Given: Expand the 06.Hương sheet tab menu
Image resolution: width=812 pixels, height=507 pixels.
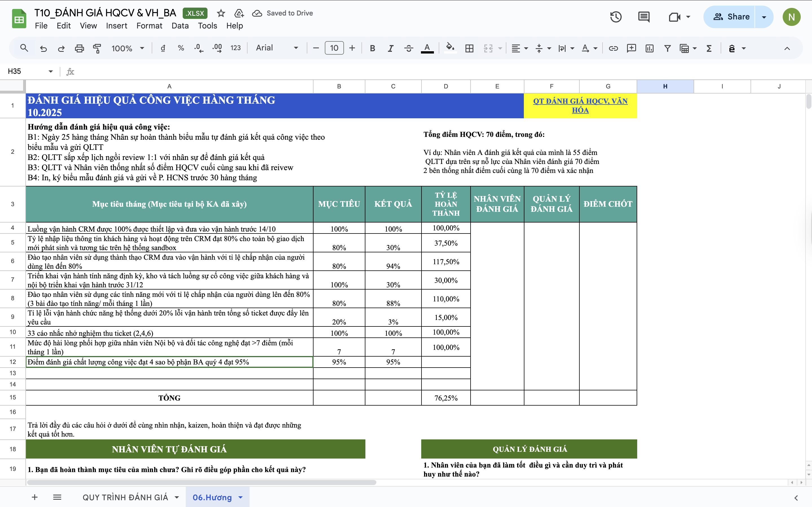Looking at the screenshot, I should (240, 497).
